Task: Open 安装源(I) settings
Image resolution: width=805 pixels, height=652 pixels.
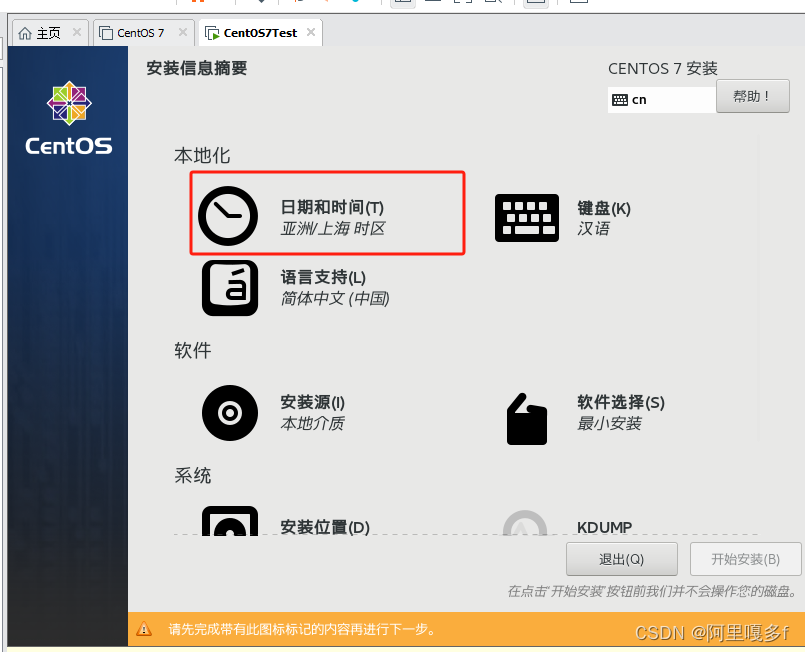Action: pyautogui.click(x=312, y=402)
